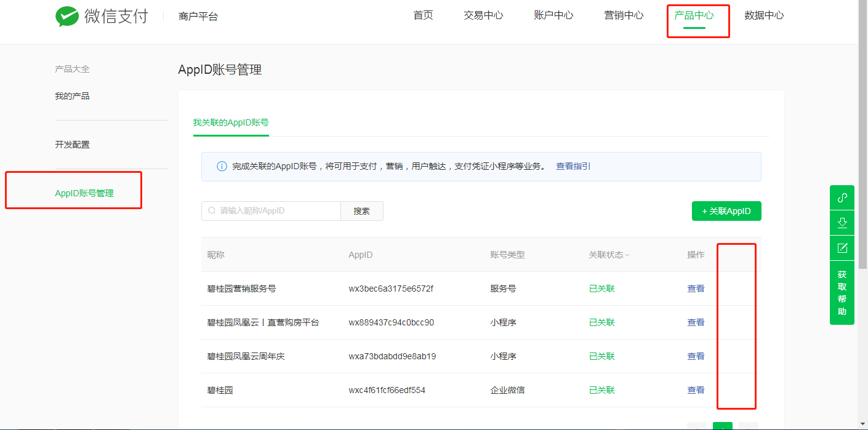Click the AppID账号管理 page heading
This screenshot has width=868, height=430.
220,70
